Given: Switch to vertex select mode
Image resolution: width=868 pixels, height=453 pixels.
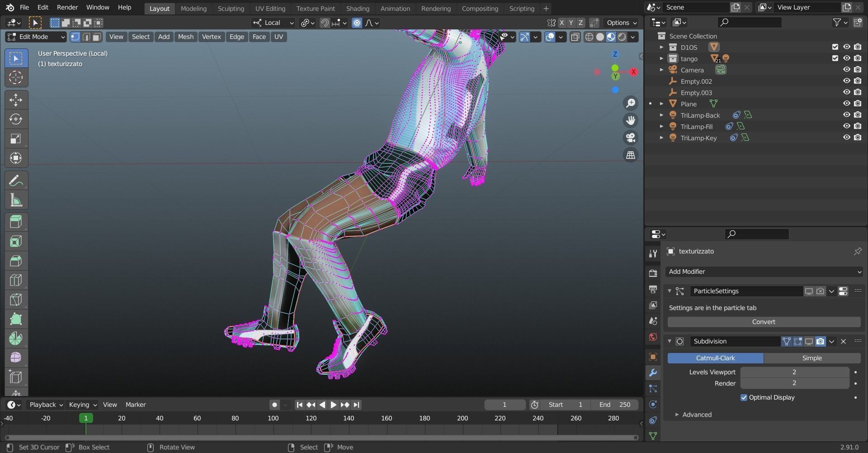Looking at the screenshot, I should tap(75, 37).
